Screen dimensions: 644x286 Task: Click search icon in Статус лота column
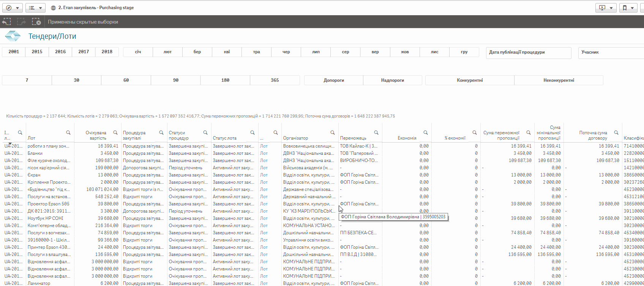coord(253,133)
